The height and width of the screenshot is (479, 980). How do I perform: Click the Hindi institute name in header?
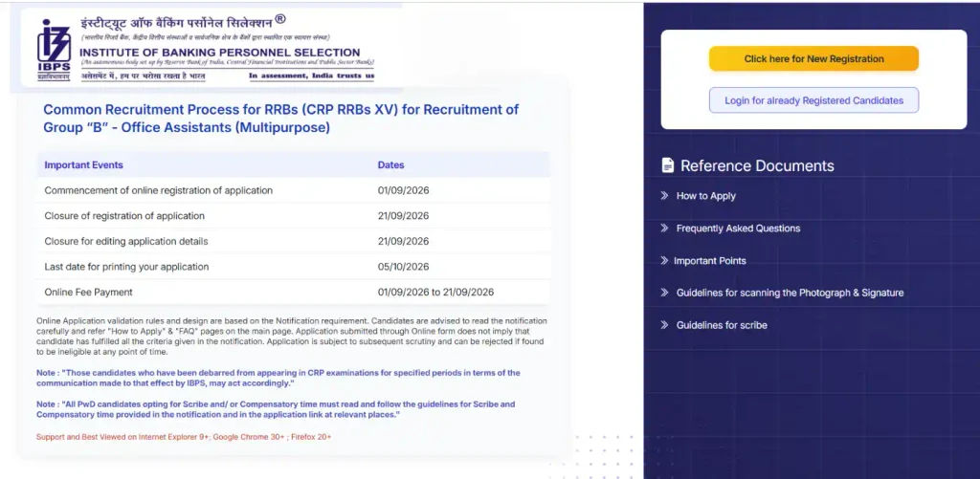[x=183, y=23]
